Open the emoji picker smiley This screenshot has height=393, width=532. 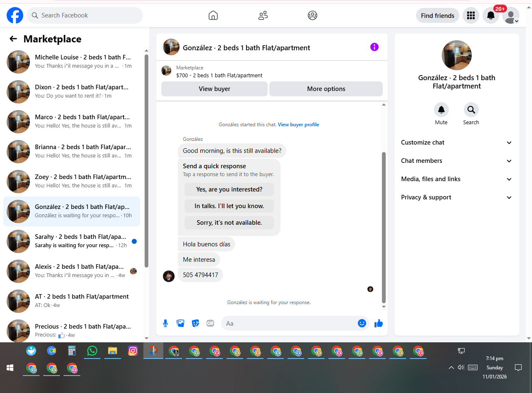point(362,323)
